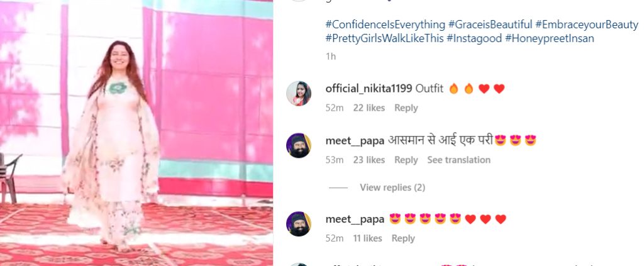
Task: Click the #ConfidenceIsEverything hashtag
Action: (x=386, y=25)
